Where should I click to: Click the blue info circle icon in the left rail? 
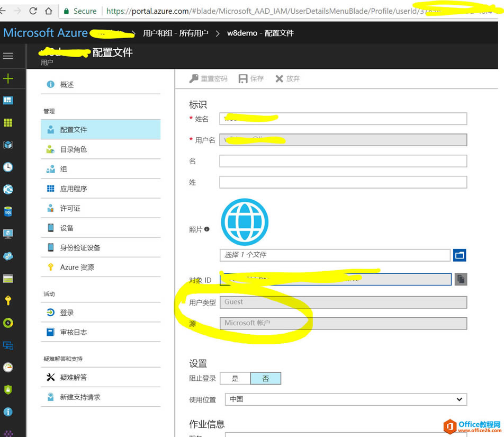click(8, 412)
